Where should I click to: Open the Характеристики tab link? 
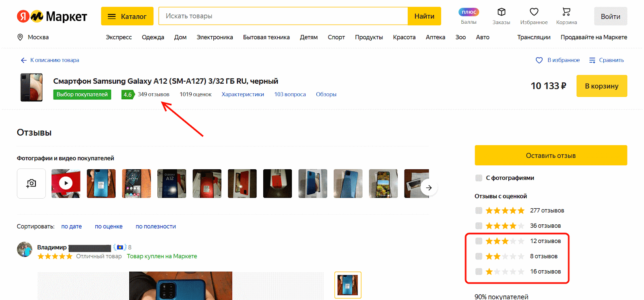point(243,95)
